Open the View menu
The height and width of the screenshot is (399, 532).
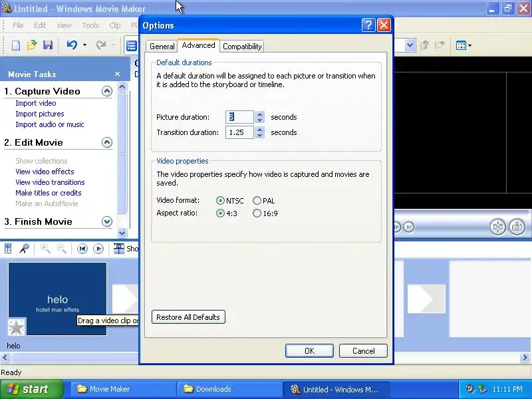tap(64, 25)
